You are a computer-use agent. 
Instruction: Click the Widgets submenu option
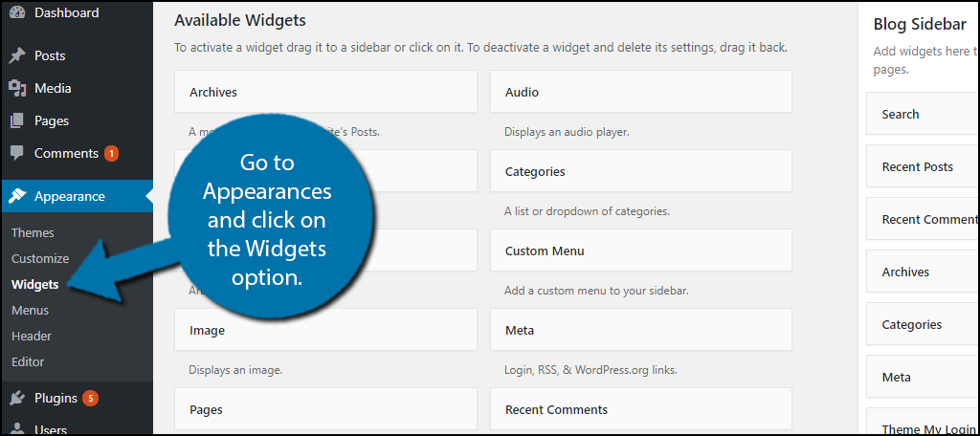click(x=35, y=285)
